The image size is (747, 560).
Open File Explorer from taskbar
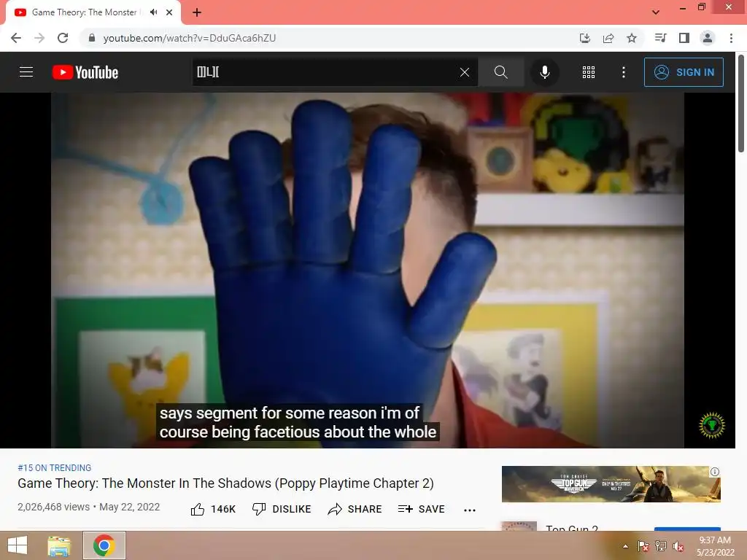[x=59, y=545]
